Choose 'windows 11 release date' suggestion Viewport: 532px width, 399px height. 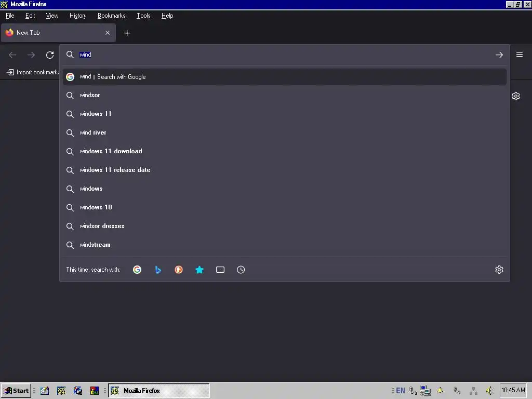(284, 170)
